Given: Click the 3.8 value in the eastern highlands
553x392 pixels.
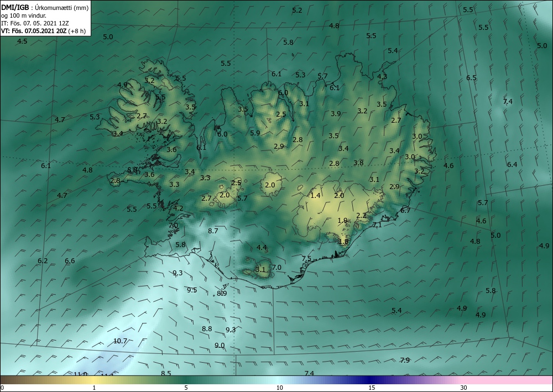Looking at the screenshot, I should (x=358, y=163).
